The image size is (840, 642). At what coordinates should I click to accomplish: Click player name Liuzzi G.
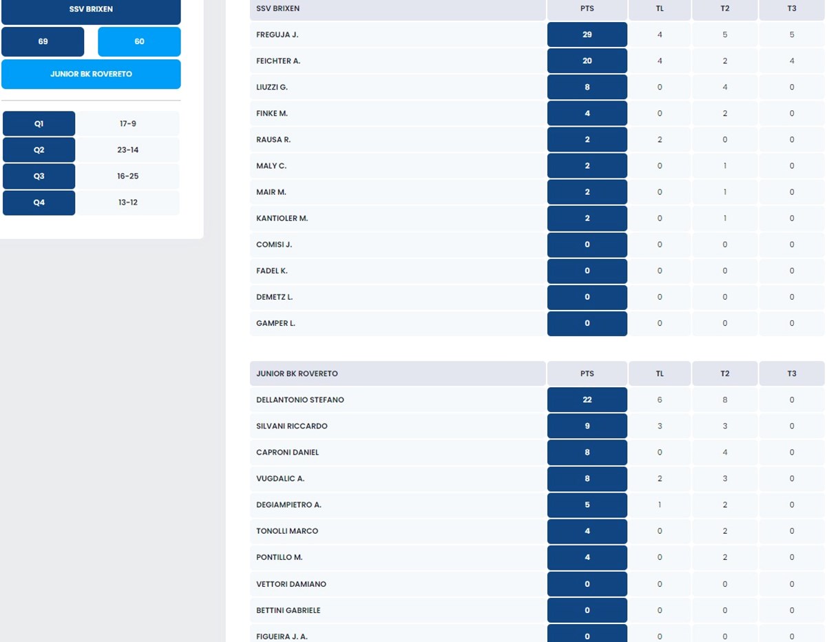[x=272, y=87]
